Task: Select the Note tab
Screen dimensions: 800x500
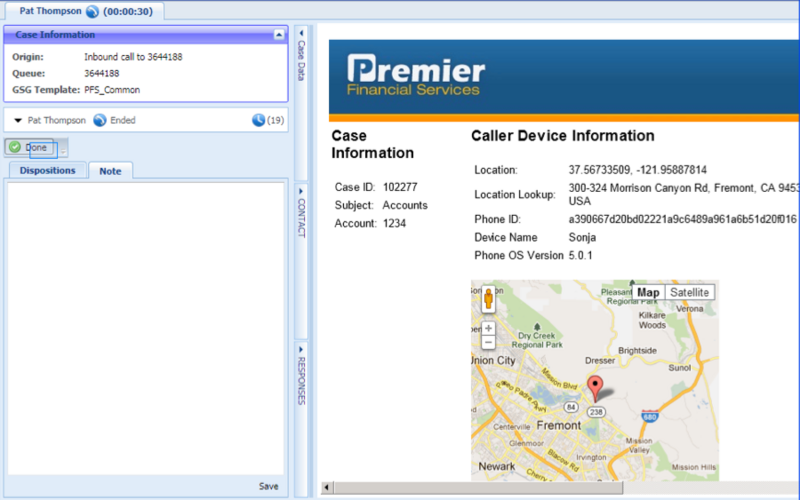Action: coord(110,171)
